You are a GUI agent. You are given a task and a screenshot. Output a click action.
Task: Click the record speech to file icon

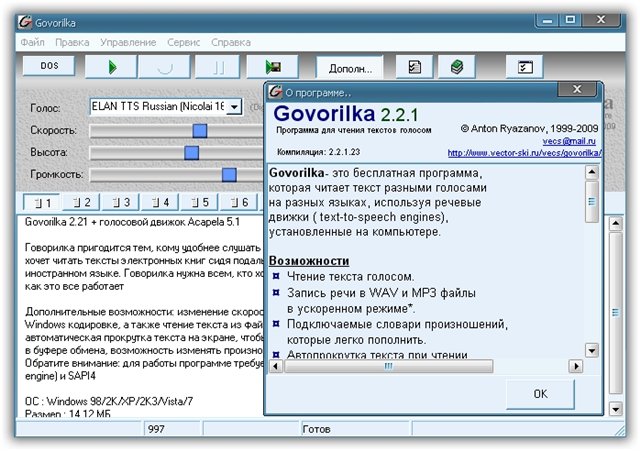tap(273, 67)
